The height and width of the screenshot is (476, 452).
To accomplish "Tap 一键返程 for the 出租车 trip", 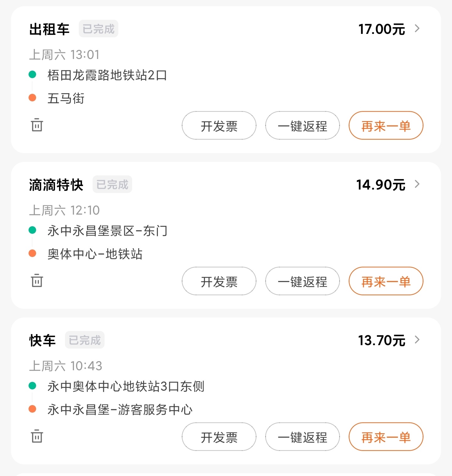I will point(303,126).
